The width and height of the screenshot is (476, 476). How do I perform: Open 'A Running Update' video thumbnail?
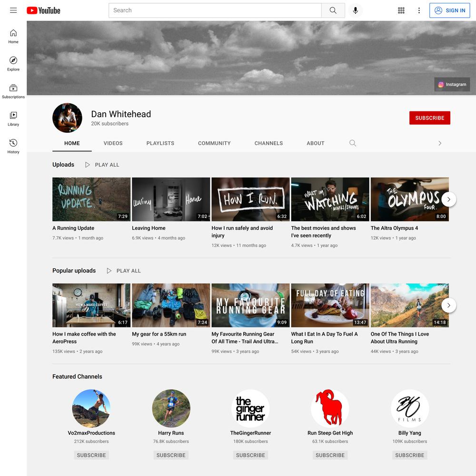[91, 199]
